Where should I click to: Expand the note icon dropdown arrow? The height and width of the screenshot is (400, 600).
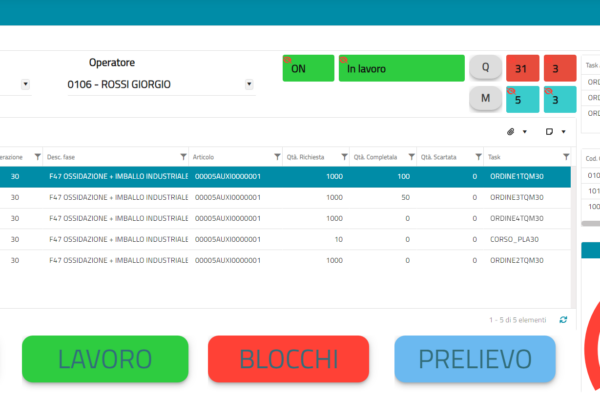563,132
